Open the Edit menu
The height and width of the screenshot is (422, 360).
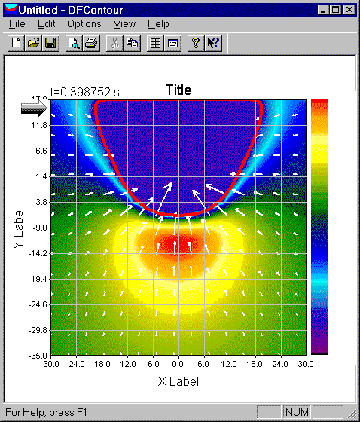coord(46,24)
